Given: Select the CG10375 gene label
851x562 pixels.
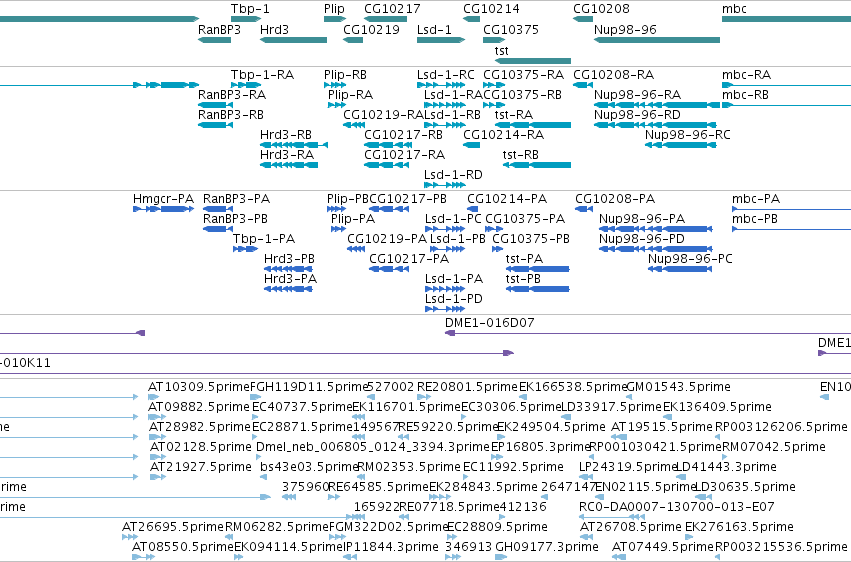Looking at the screenshot, I should [511, 29].
